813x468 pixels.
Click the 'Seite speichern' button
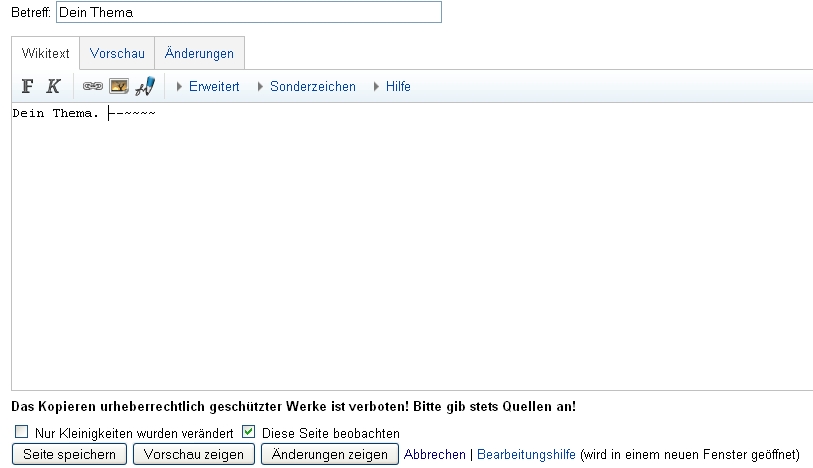click(x=69, y=455)
